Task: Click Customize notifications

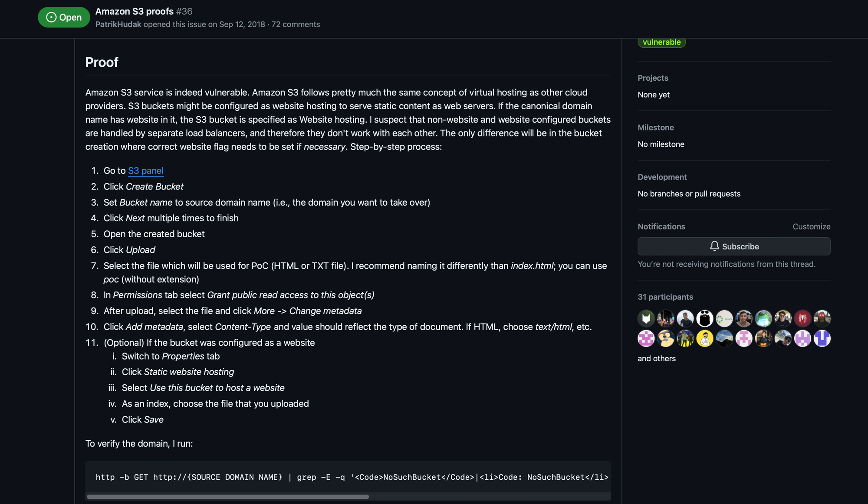Action: pos(811,226)
